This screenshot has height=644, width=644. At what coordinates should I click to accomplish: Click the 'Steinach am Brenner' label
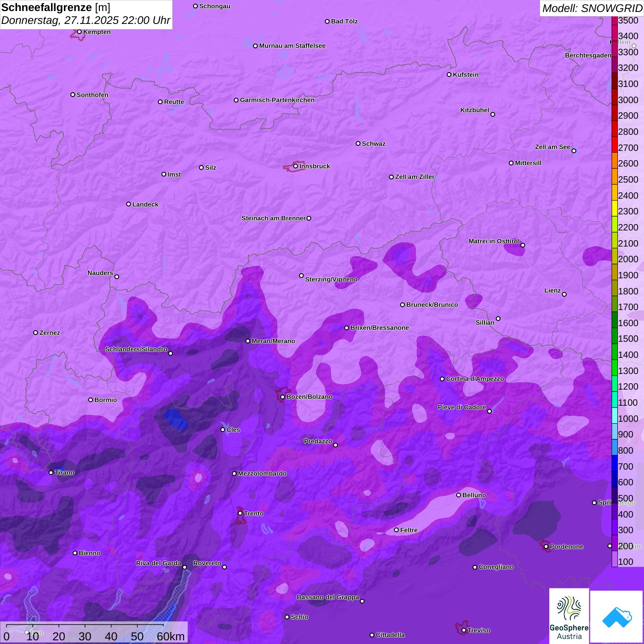click(x=274, y=218)
